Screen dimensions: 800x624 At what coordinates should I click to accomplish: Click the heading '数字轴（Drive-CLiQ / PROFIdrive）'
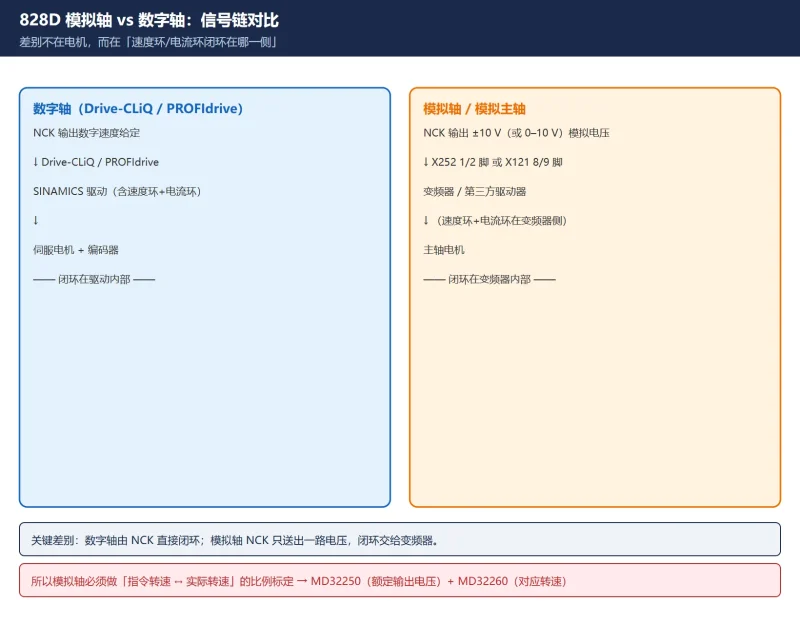[x=138, y=109]
